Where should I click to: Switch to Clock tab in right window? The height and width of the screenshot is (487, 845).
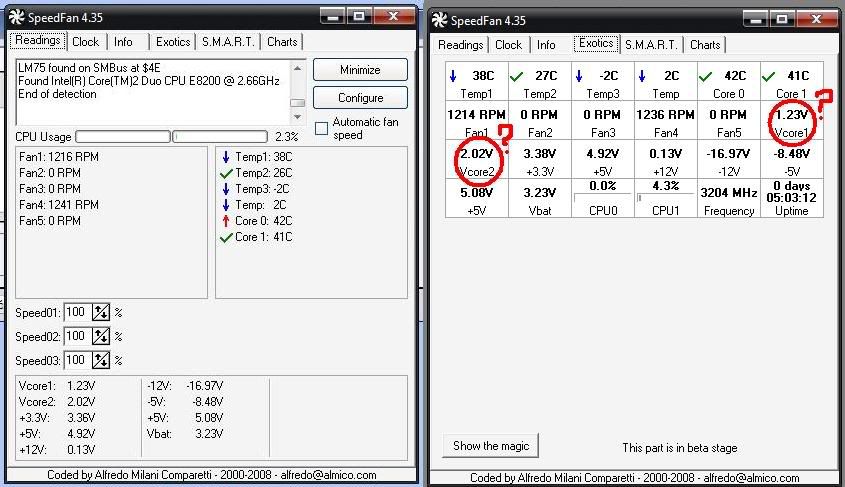pos(509,45)
